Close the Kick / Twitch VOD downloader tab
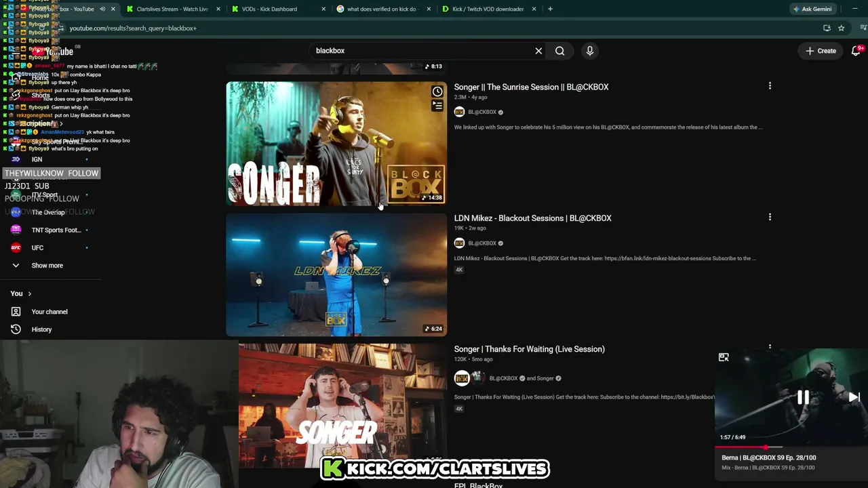 pyautogui.click(x=534, y=9)
